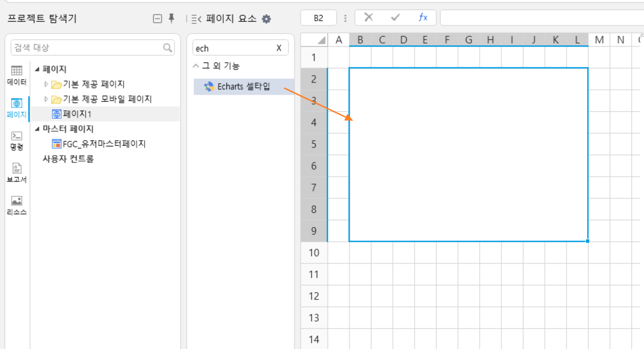
Task: Open the 리소스 sidebar tab
Action: click(x=17, y=206)
